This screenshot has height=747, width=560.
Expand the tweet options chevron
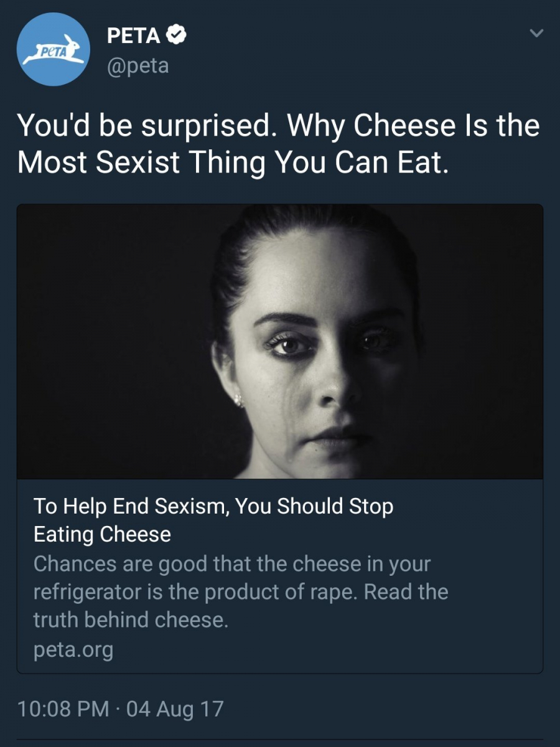[537, 32]
